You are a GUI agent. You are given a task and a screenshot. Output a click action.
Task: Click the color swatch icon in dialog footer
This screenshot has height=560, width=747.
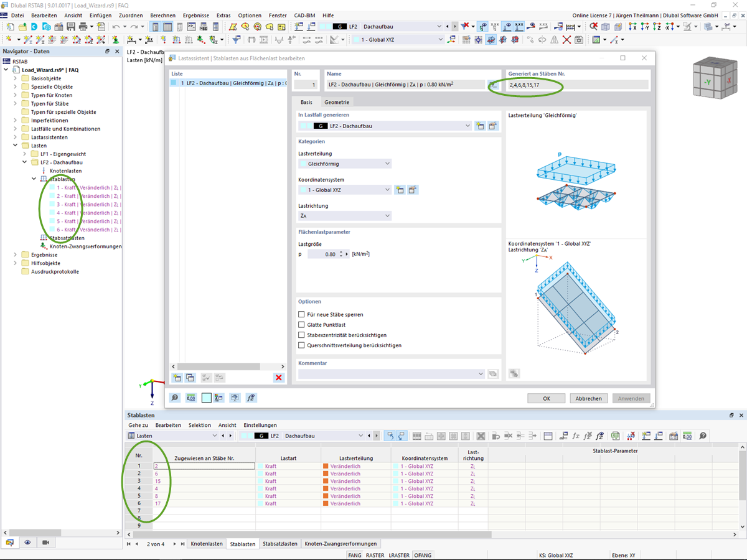pos(206,398)
